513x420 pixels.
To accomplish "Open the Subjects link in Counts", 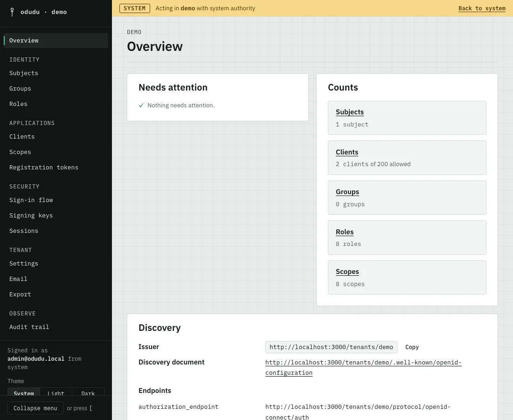I will [350, 112].
